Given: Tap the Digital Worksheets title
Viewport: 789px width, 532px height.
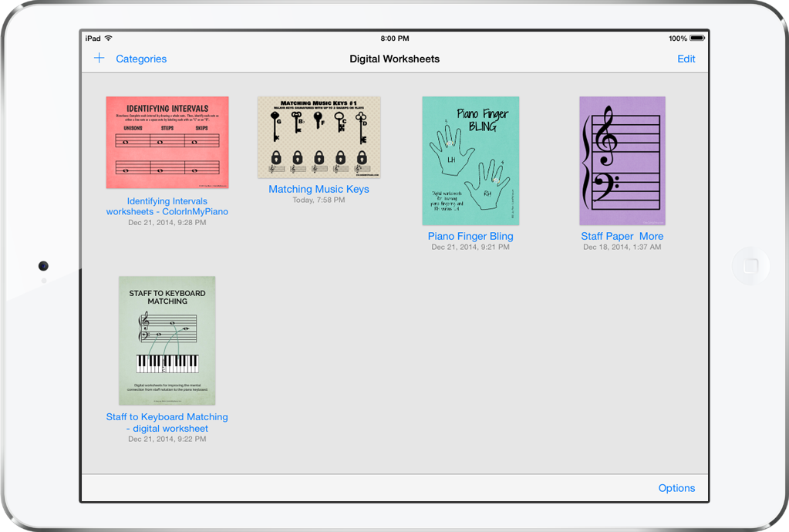Looking at the screenshot, I should 394,59.
